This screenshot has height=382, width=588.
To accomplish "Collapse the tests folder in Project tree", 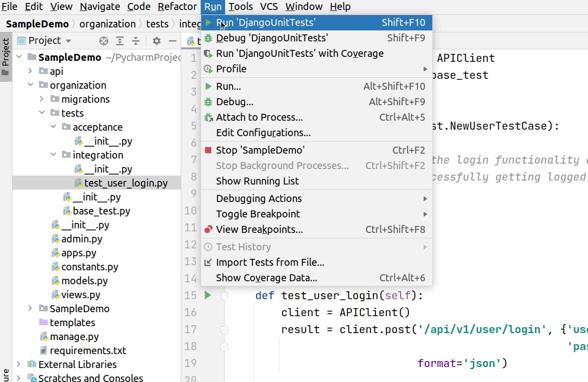I will point(42,113).
